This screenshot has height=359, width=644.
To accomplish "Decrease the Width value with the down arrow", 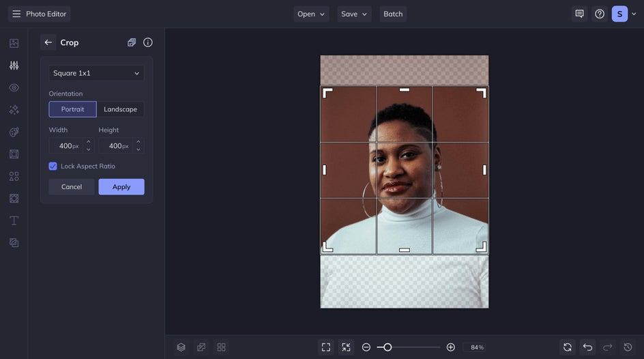I will (x=88, y=149).
